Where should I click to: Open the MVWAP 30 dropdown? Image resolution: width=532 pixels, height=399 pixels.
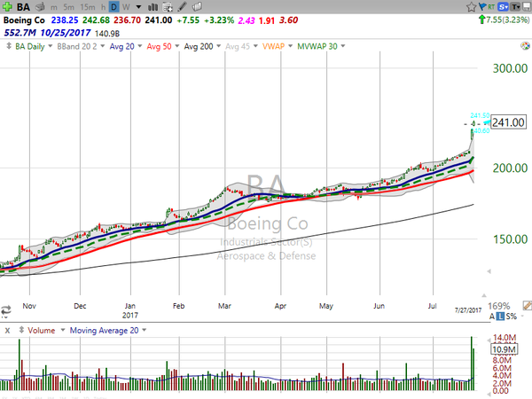343,46
